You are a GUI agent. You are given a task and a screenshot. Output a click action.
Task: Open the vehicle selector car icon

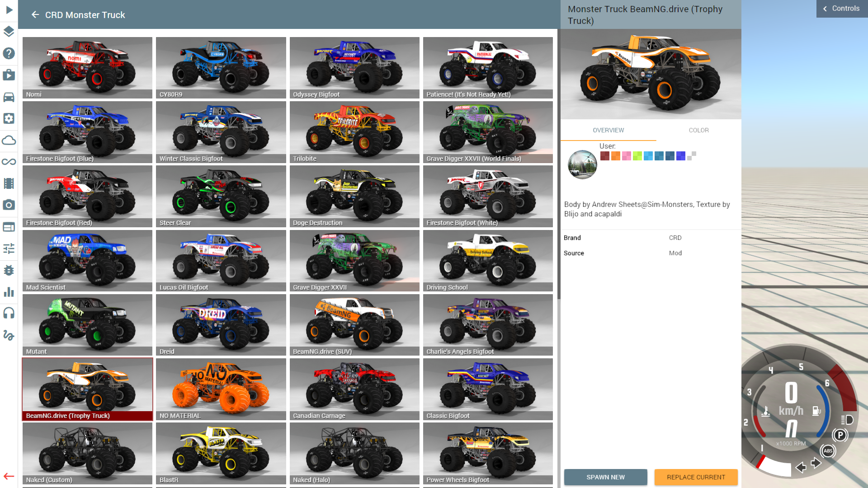(9, 97)
